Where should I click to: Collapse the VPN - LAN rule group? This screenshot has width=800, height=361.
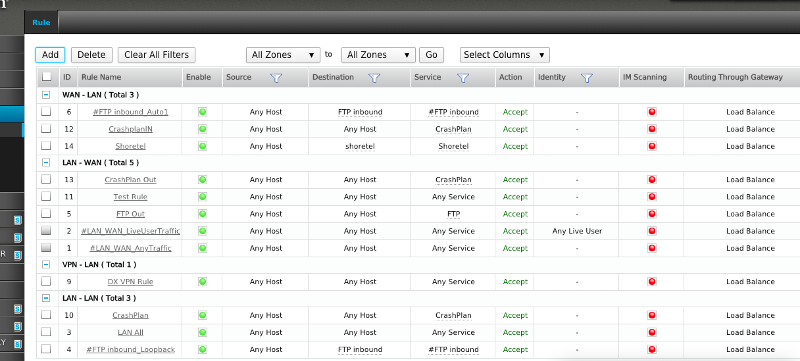coord(46,265)
